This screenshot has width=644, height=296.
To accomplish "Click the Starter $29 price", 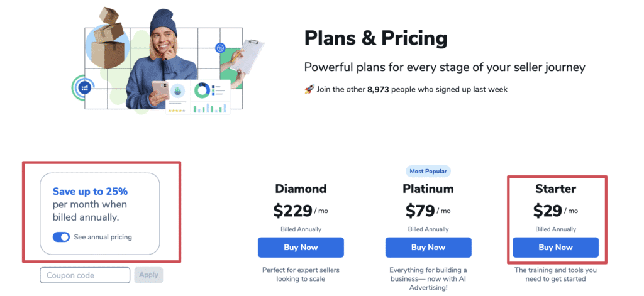I will point(547,210).
